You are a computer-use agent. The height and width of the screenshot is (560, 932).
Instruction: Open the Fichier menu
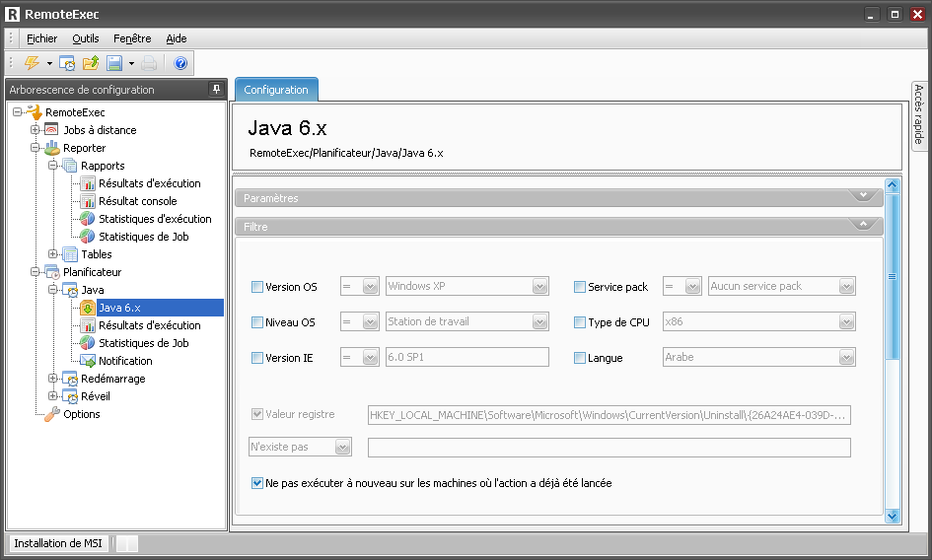click(41, 38)
